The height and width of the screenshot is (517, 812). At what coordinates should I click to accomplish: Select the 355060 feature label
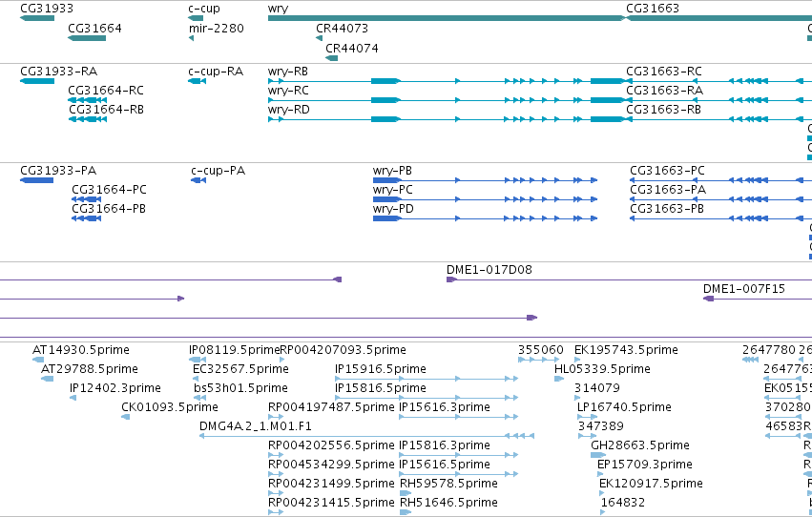(541, 350)
